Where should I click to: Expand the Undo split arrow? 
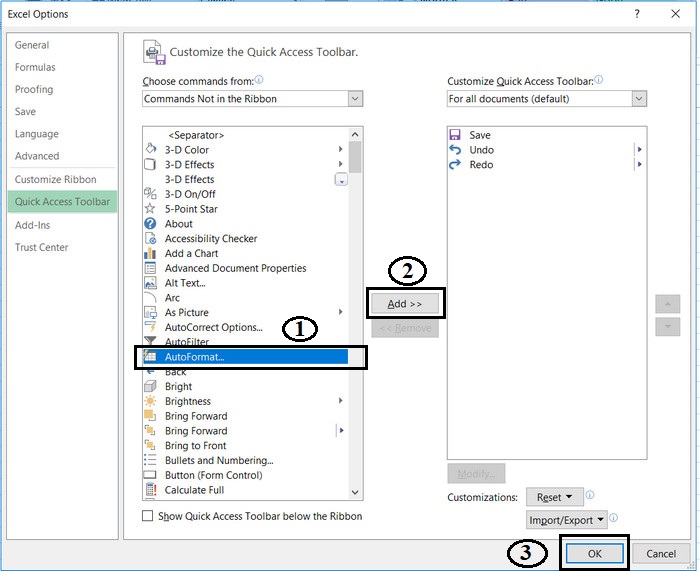coord(639,150)
